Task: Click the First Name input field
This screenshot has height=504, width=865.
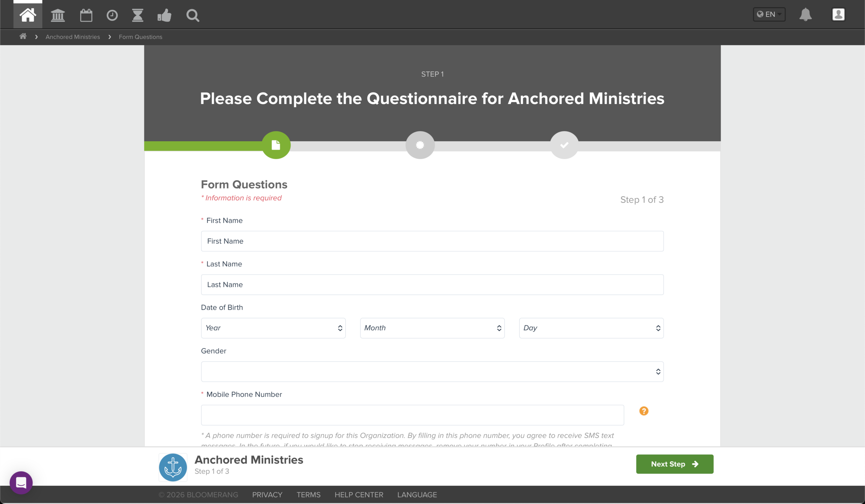Action: pyautogui.click(x=432, y=241)
